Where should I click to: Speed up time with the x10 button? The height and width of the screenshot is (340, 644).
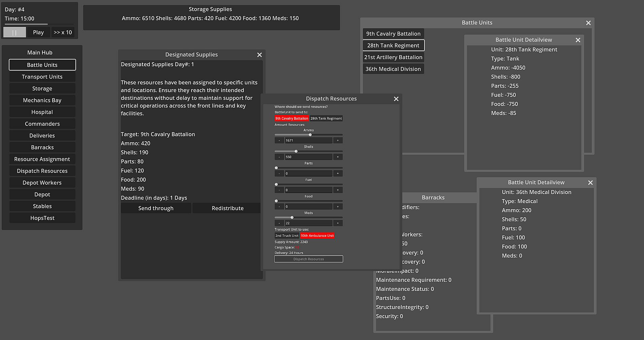[x=63, y=32]
